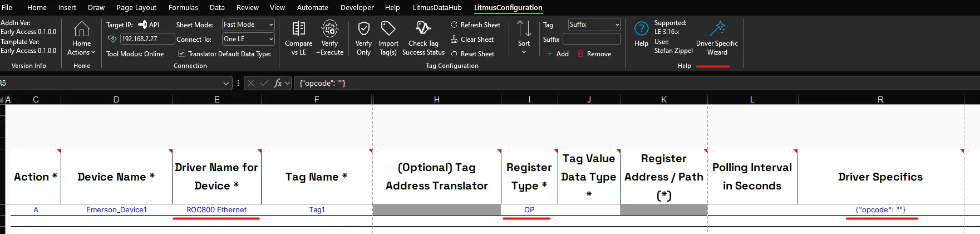Click the Driver Specifics header cell
This screenshot has height=234, width=980.
pos(880,177)
